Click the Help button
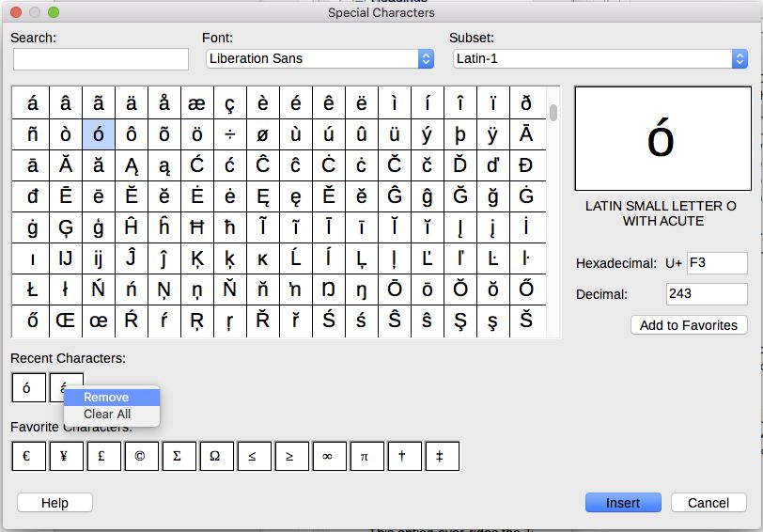763x532 pixels. click(x=54, y=503)
